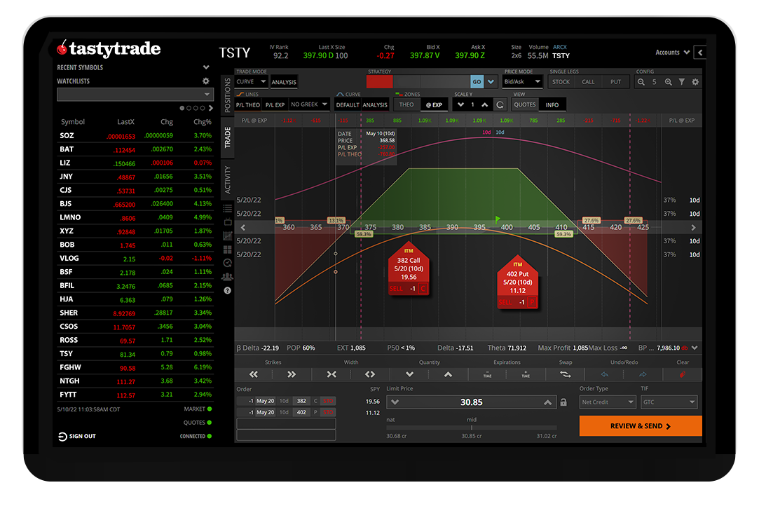Click the GO button in the strategy bar
Viewport: 759px width, 532px height.
477,81
